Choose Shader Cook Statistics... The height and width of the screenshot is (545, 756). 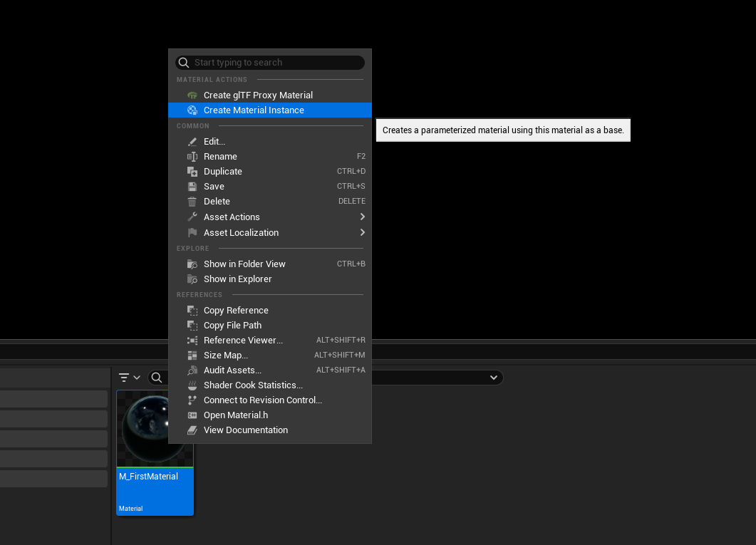point(270,385)
